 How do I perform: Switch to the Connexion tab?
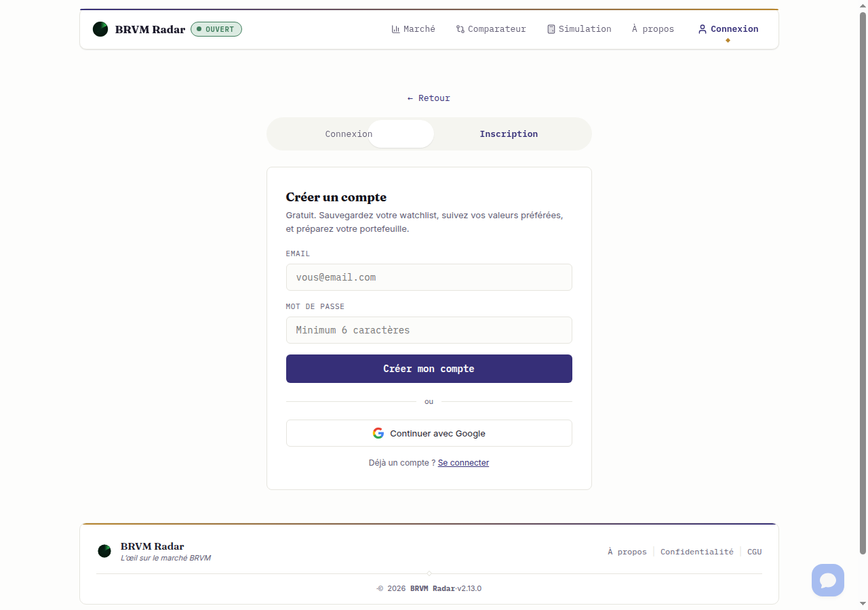(349, 134)
